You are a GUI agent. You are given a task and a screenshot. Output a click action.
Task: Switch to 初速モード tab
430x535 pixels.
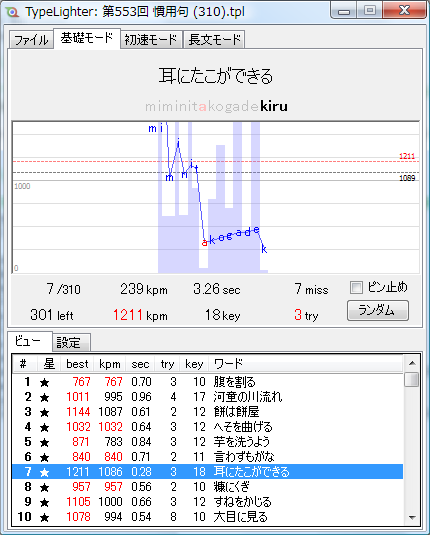pos(151,40)
